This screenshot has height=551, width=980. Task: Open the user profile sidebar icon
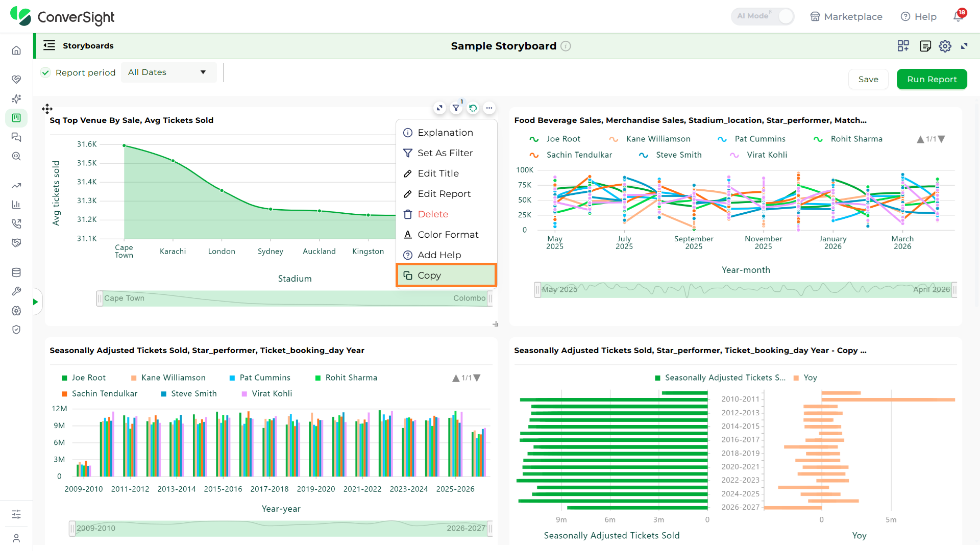click(x=16, y=538)
